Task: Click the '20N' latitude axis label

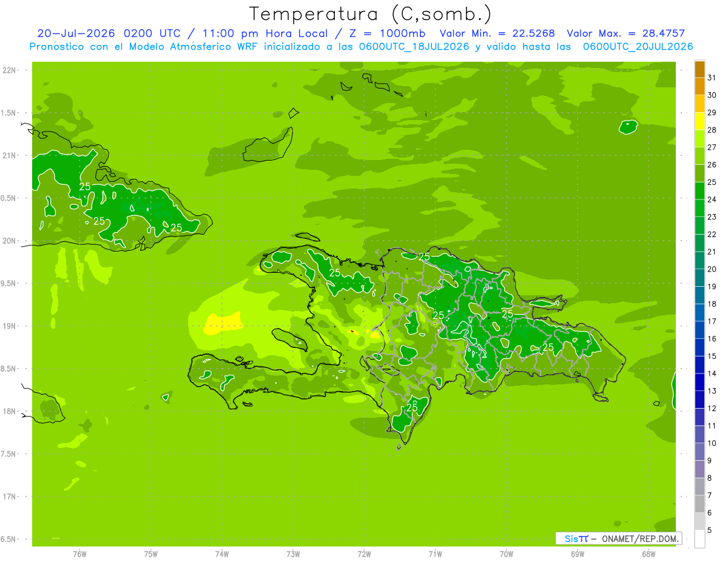Action: [10, 241]
